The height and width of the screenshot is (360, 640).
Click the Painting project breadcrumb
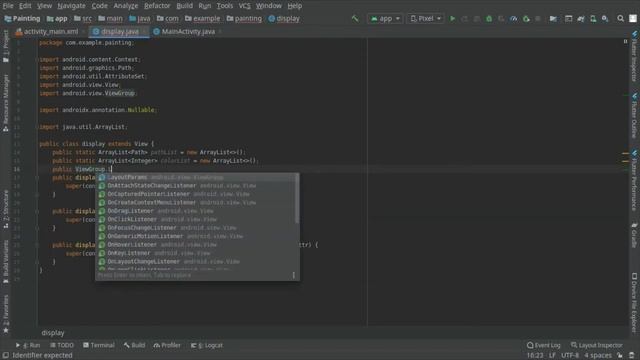(x=22, y=19)
